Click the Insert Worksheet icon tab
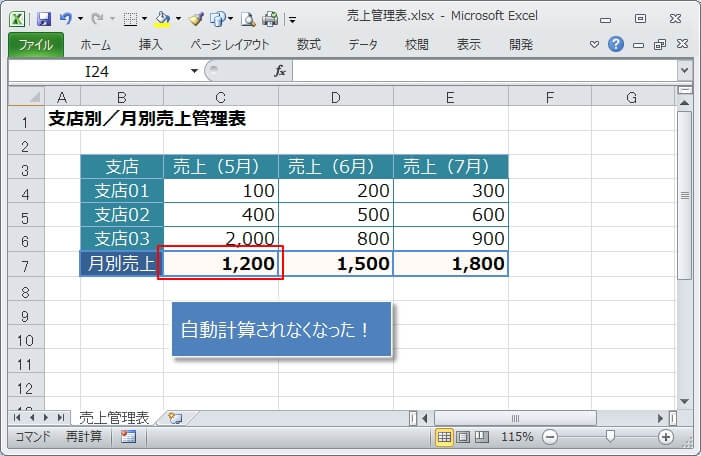701x456 pixels. click(x=175, y=418)
